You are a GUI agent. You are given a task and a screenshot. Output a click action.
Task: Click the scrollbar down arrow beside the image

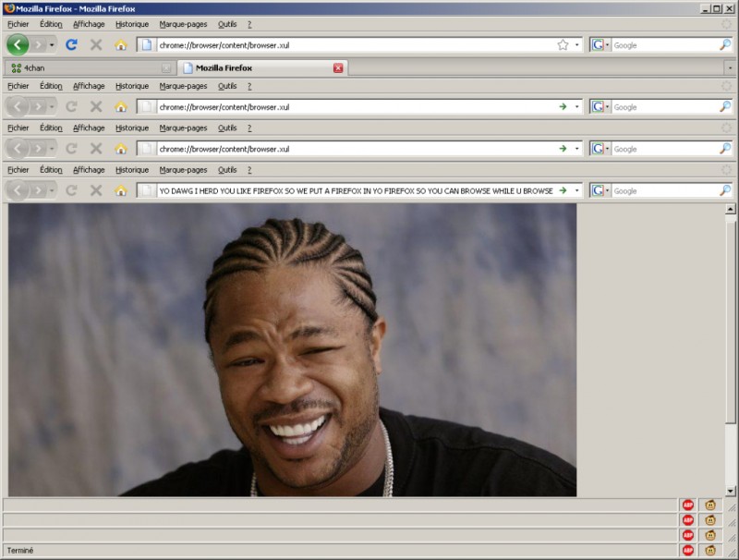(730, 492)
